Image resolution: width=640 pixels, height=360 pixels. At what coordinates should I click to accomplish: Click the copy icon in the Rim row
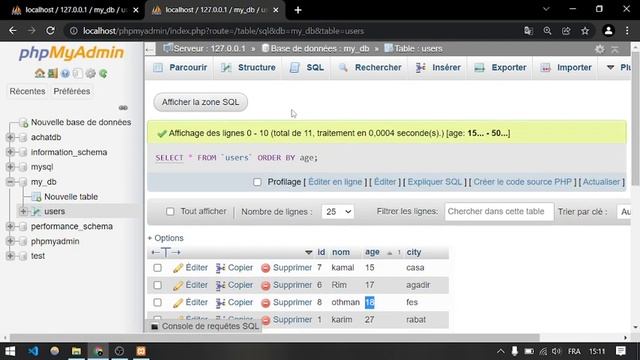[220, 285]
